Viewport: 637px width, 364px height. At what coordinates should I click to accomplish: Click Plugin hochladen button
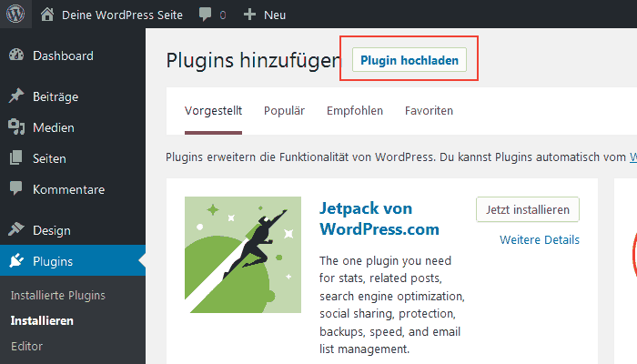pyautogui.click(x=409, y=60)
